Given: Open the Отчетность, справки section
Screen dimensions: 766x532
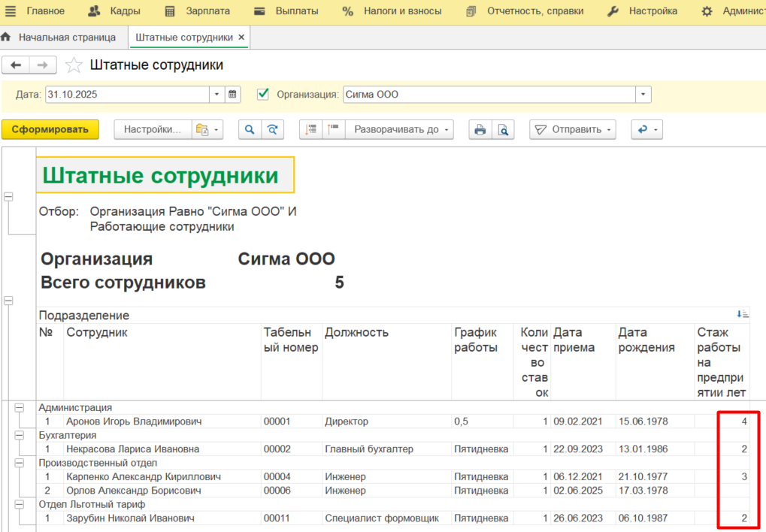Looking at the screenshot, I should (x=525, y=11).
